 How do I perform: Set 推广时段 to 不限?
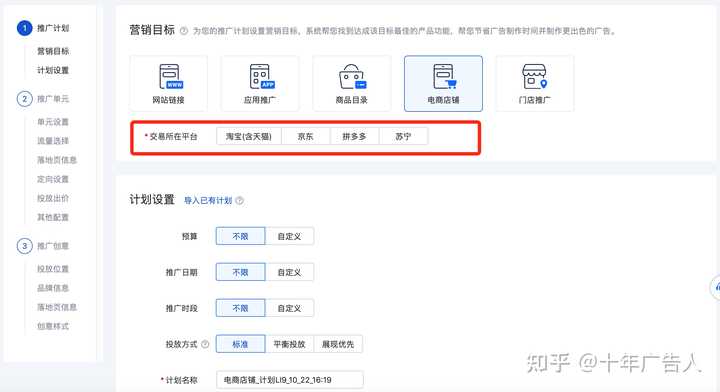pos(240,308)
